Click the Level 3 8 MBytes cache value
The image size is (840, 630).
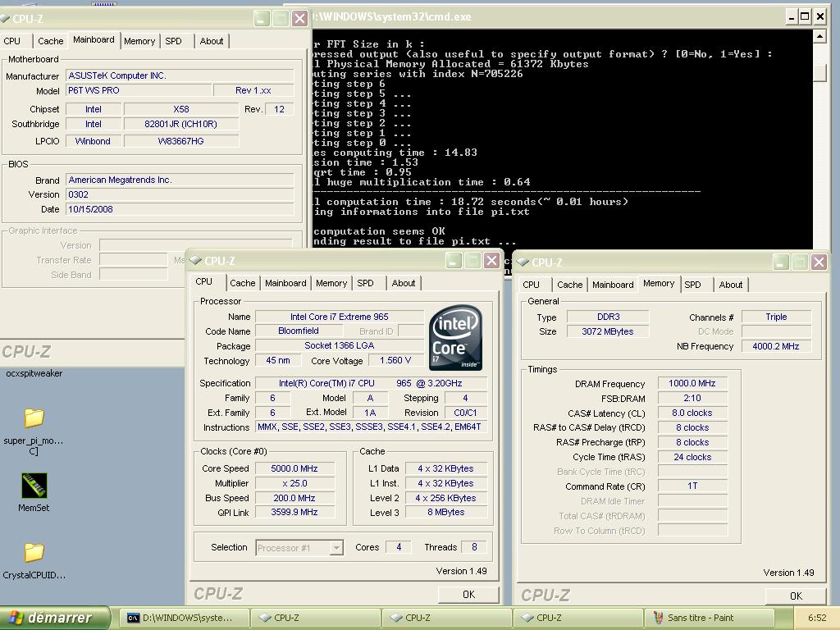click(445, 512)
